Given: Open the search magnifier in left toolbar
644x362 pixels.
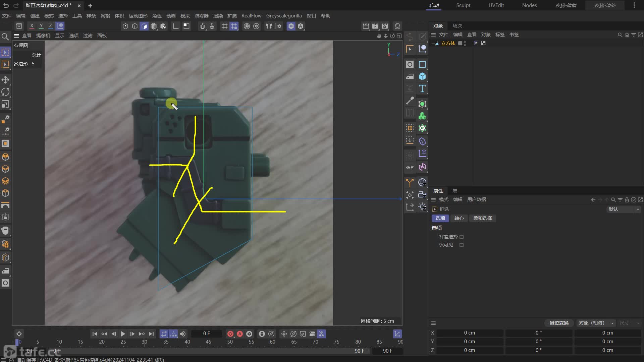Looking at the screenshot, I should (5, 37).
